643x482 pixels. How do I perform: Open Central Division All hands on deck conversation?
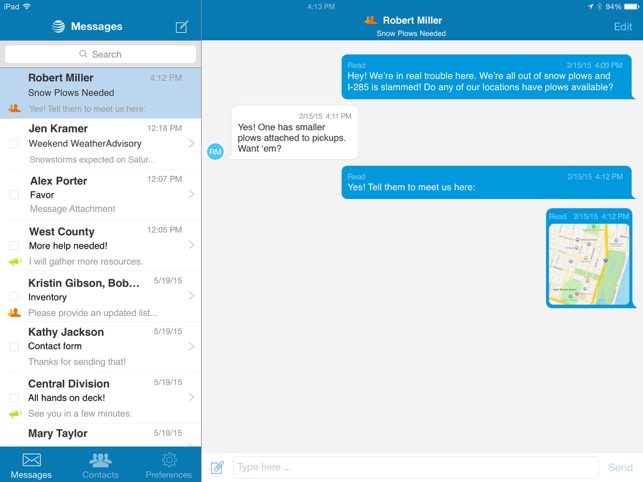[x=100, y=398]
